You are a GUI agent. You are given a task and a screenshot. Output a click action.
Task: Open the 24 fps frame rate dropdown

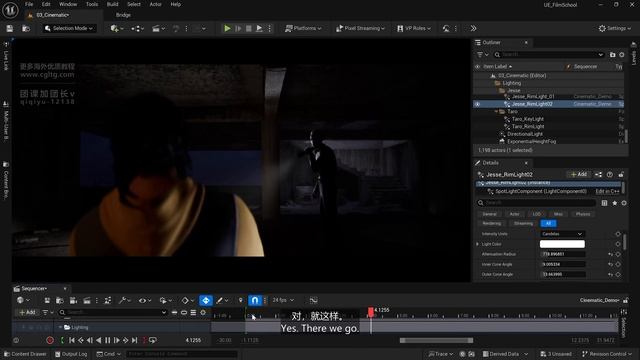[x=283, y=300]
